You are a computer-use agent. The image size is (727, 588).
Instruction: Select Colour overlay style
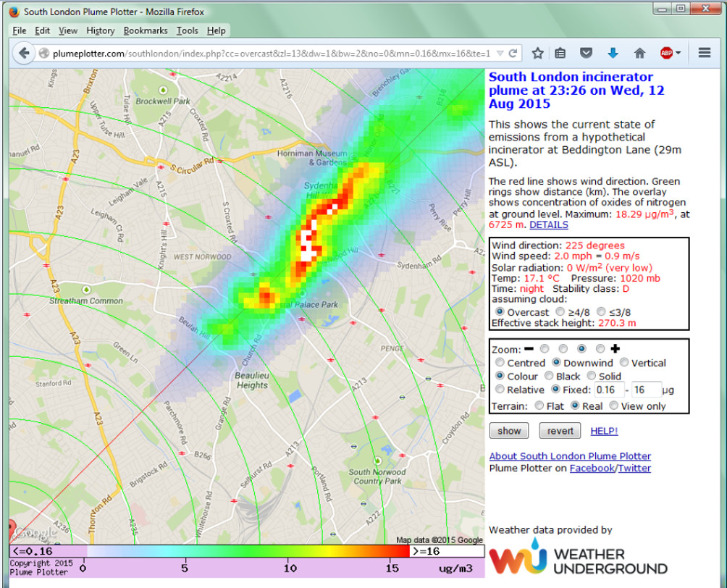point(500,376)
